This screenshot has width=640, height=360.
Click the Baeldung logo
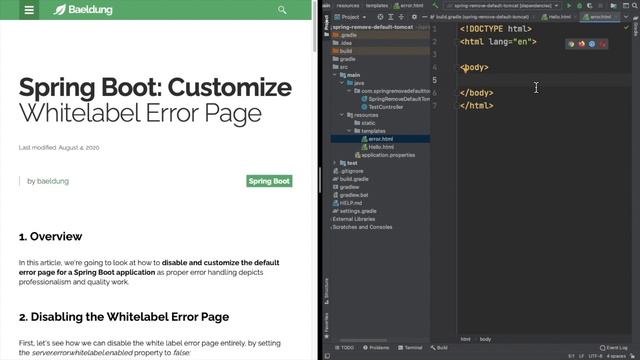coord(83,10)
